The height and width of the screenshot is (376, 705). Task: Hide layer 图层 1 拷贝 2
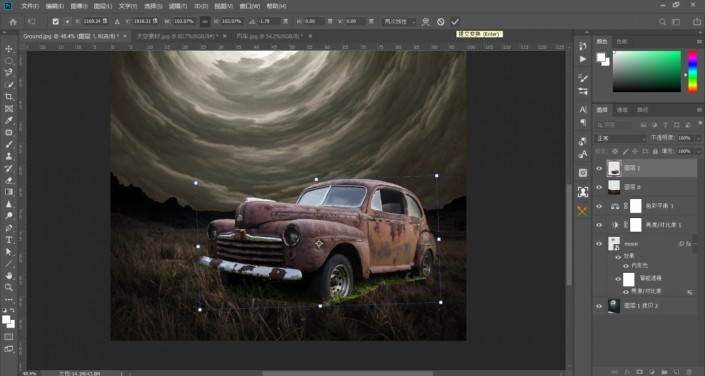[599, 306]
